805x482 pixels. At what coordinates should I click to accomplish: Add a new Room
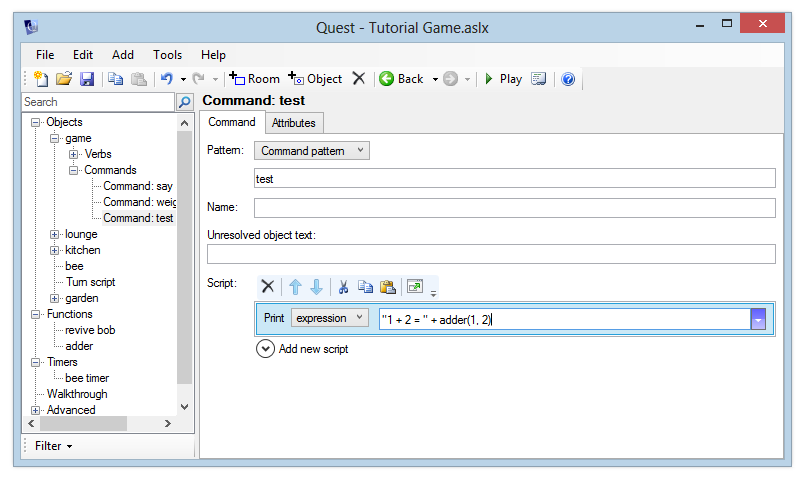pyautogui.click(x=254, y=79)
